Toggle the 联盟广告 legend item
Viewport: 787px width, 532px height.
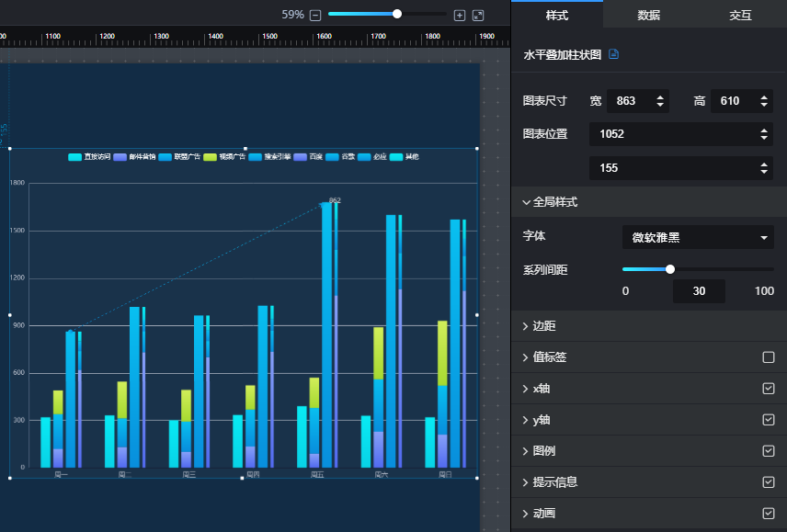pyautogui.click(x=179, y=157)
